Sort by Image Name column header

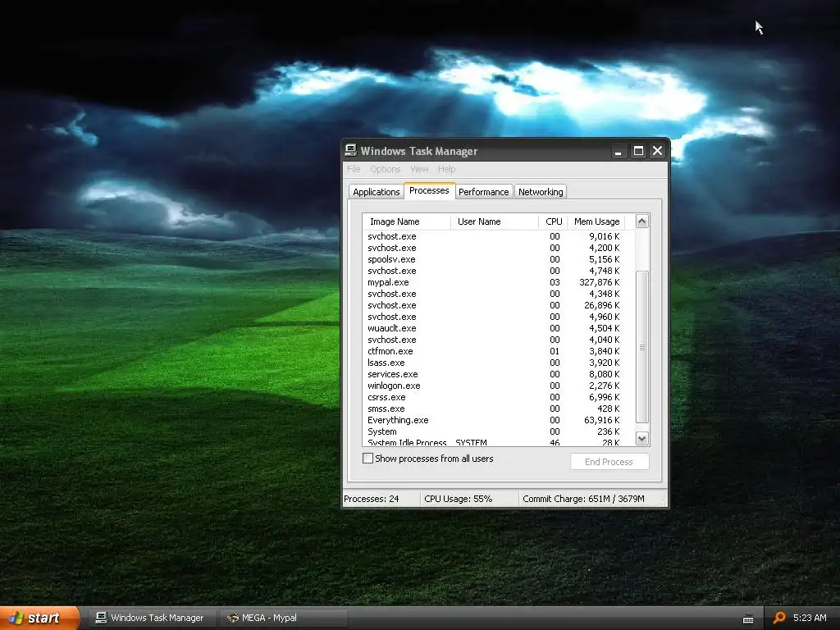coord(407,221)
